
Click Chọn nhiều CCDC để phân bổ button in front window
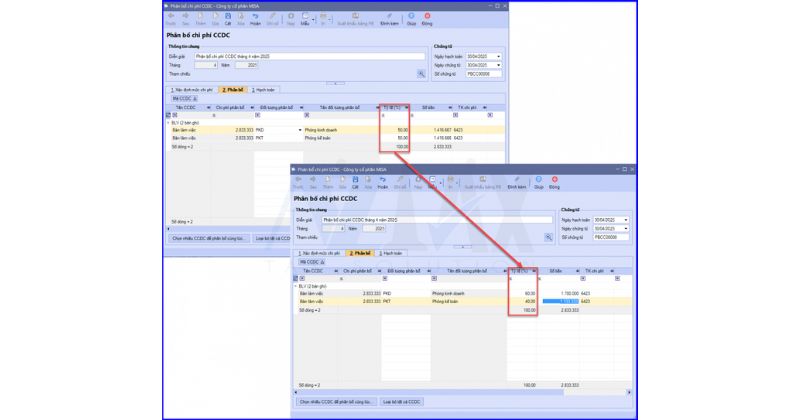pos(335,401)
